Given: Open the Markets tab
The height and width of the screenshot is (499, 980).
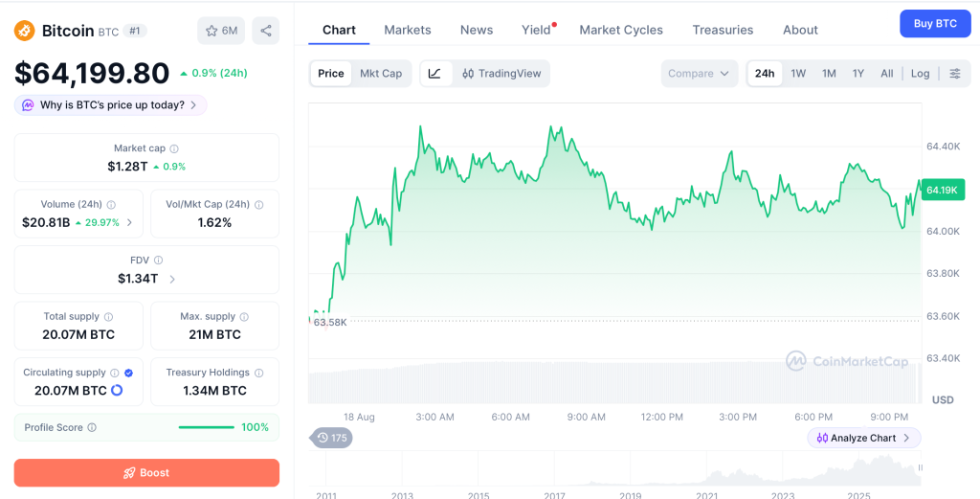Looking at the screenshot, I should (408, 30).
